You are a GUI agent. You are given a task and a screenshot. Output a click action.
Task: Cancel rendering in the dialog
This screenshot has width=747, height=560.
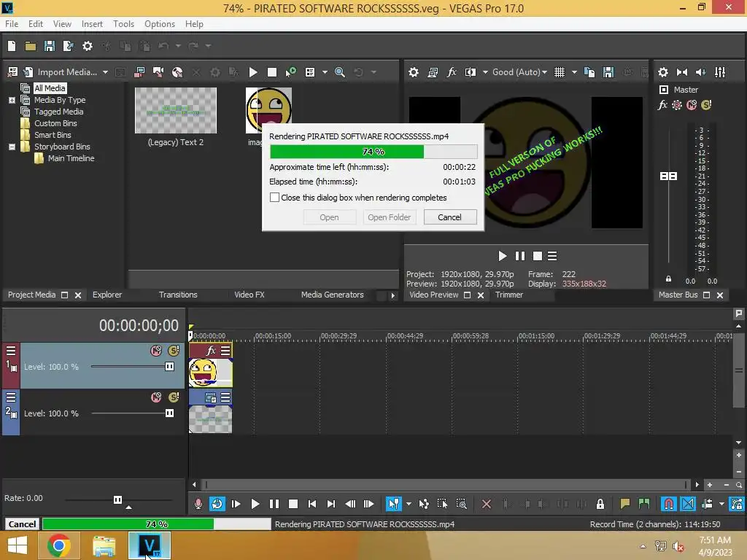point(449,217)
